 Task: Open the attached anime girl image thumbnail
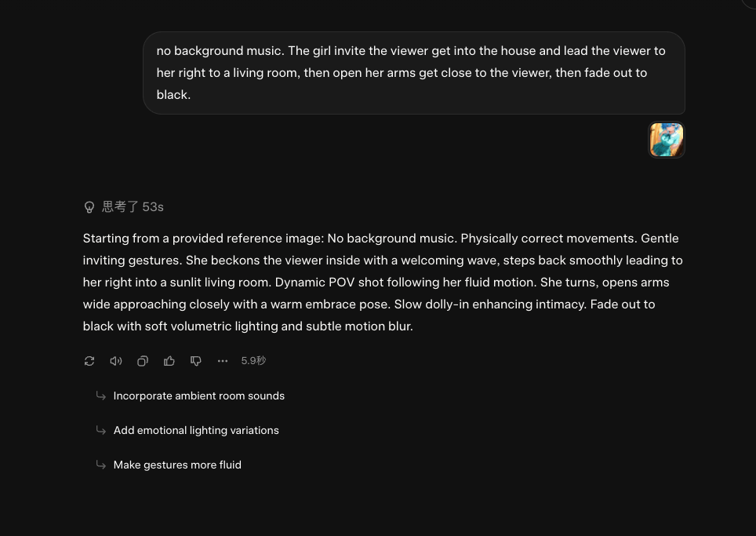click(x=667, y=140)
